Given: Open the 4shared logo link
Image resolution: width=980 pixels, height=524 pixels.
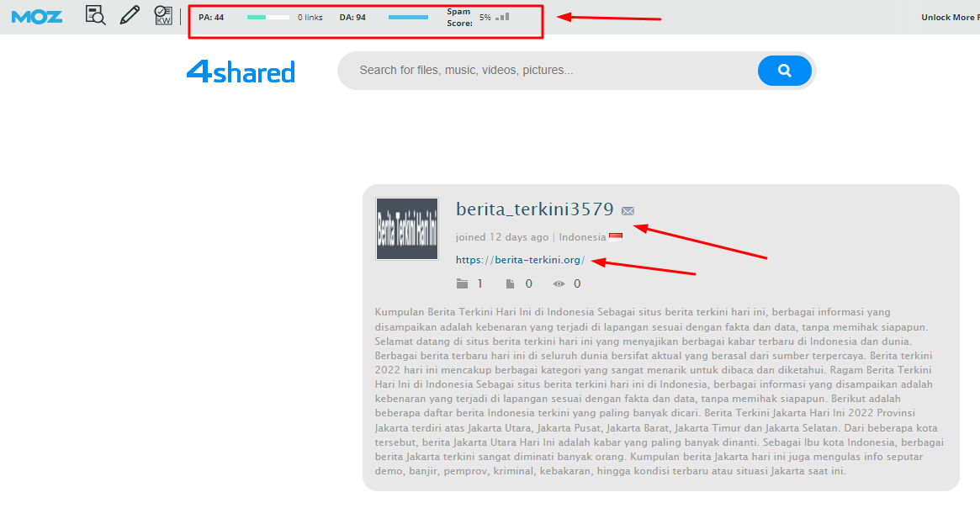Looking at the screenshot, I should pyautogui.click(x=241, y=72).
